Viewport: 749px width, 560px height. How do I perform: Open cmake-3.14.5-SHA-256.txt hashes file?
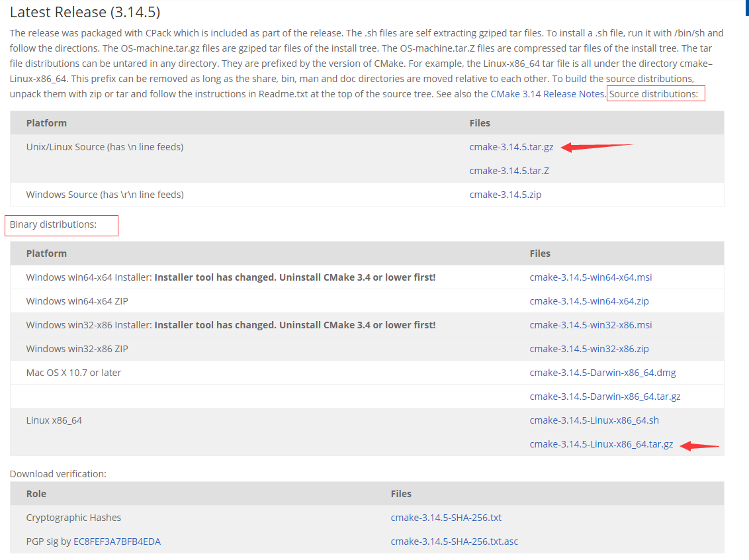click(446, 518)
